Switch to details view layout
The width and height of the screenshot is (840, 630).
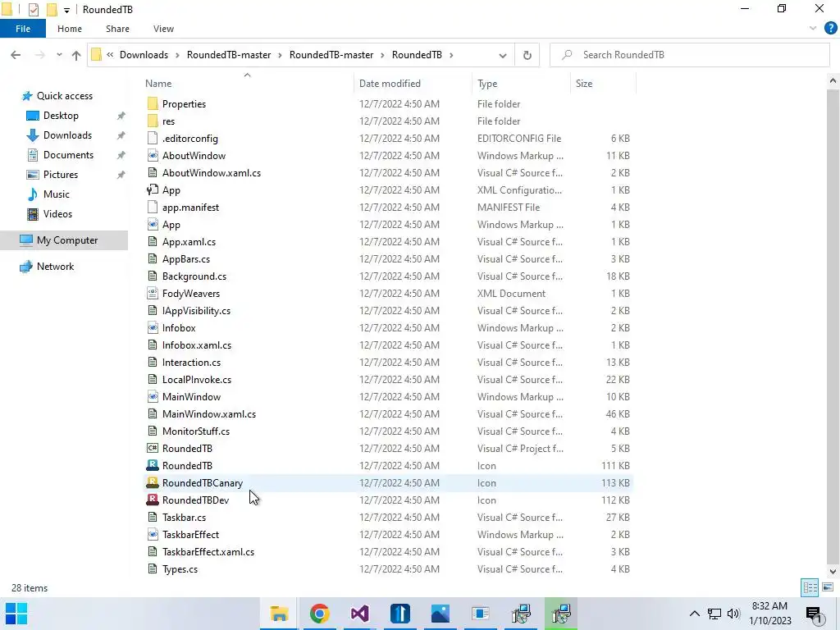click(x=810, y=587)
